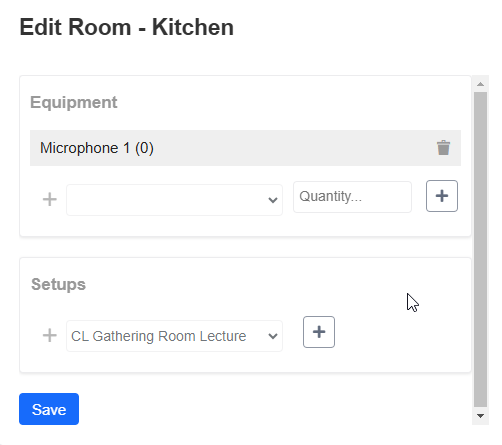
Task: Expand the setups dropdown via its chevron
Action: (273, 336)
